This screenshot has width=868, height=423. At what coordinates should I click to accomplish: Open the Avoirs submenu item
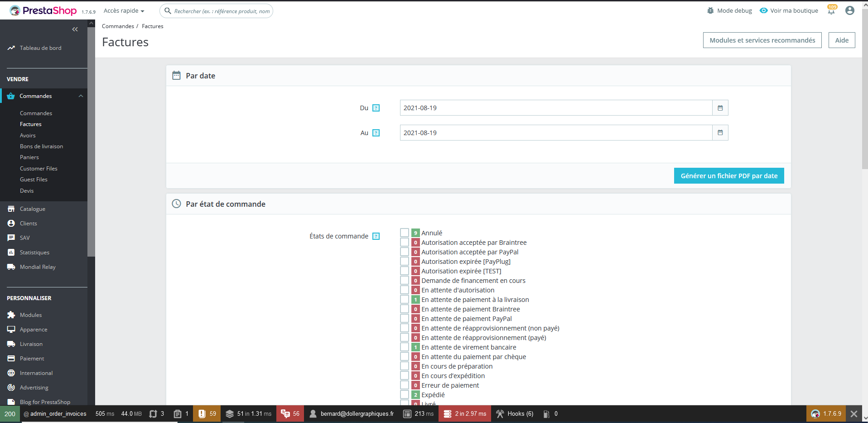(x=28, y=136)
